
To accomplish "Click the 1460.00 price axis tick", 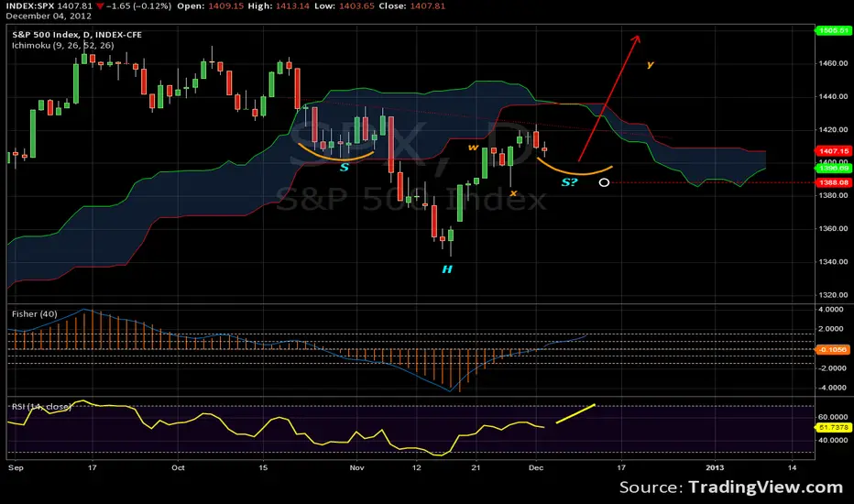I will click(x=833, y=63).
